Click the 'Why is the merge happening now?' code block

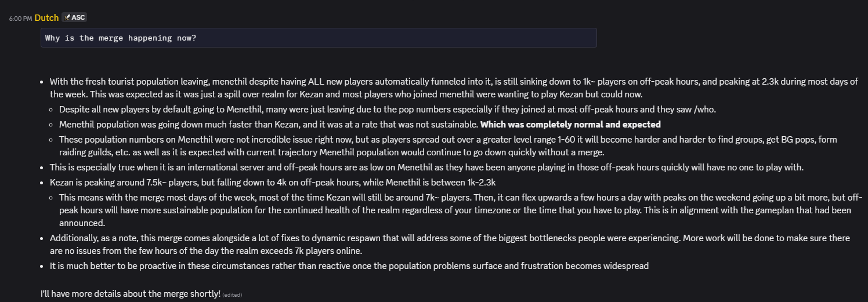[318, 38]
